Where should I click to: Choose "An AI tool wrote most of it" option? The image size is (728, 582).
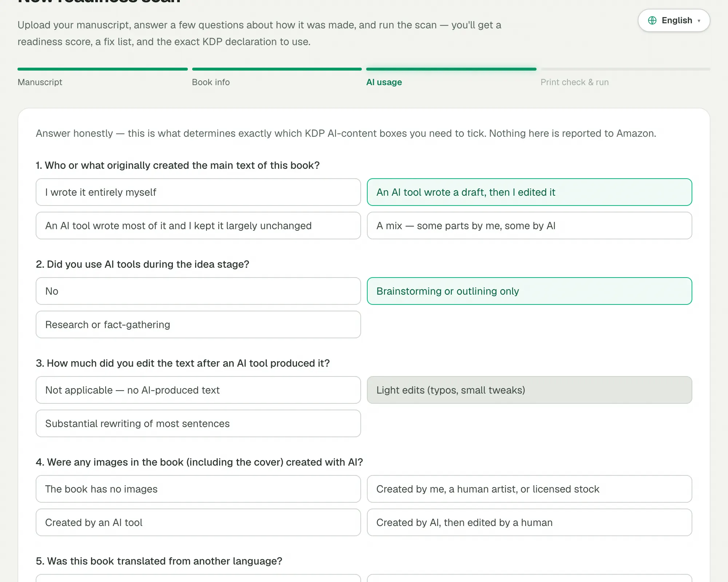point(198,226)
